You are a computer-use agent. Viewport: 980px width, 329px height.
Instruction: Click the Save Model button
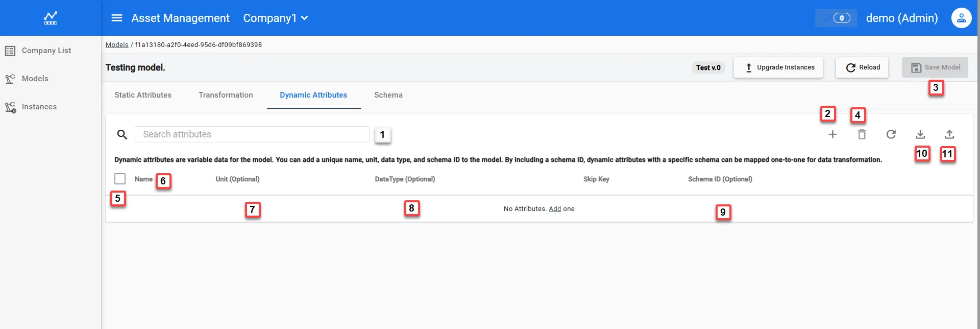(x=935, y=67)
